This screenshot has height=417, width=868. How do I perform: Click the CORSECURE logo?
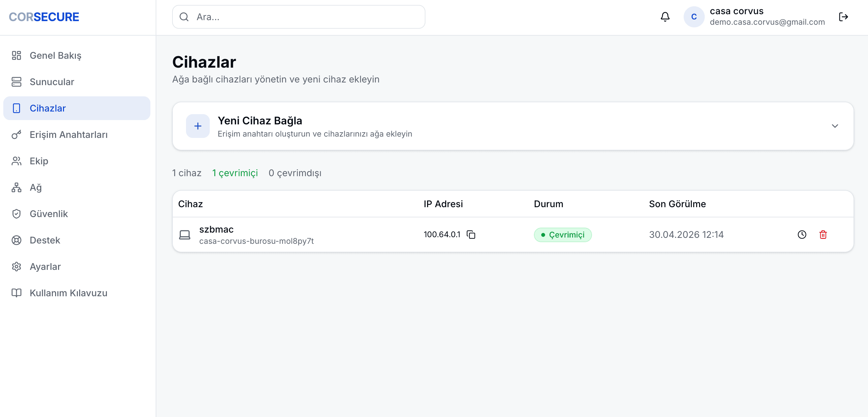[x=44, y=17]
